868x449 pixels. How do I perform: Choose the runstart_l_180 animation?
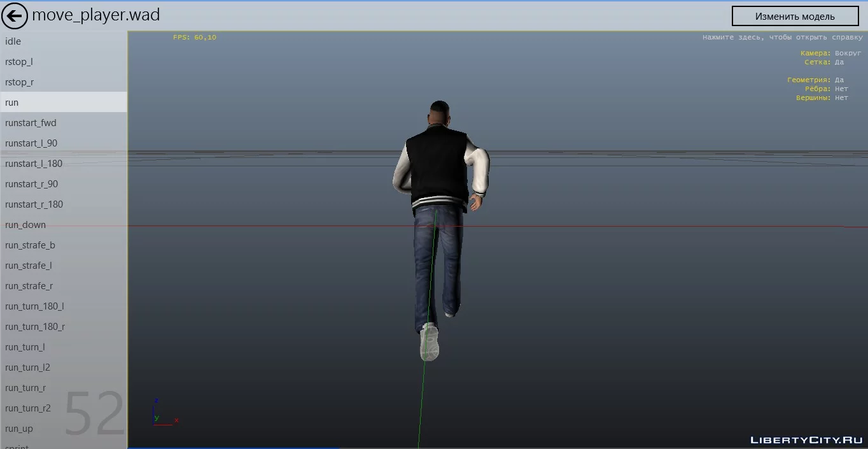[x=64, y=164]
